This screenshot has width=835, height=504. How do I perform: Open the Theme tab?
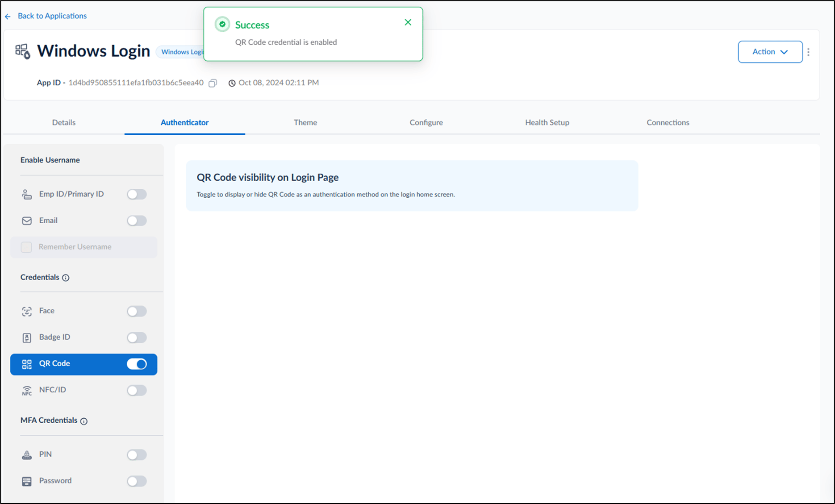pyautogui.click(x=305, y=122)
